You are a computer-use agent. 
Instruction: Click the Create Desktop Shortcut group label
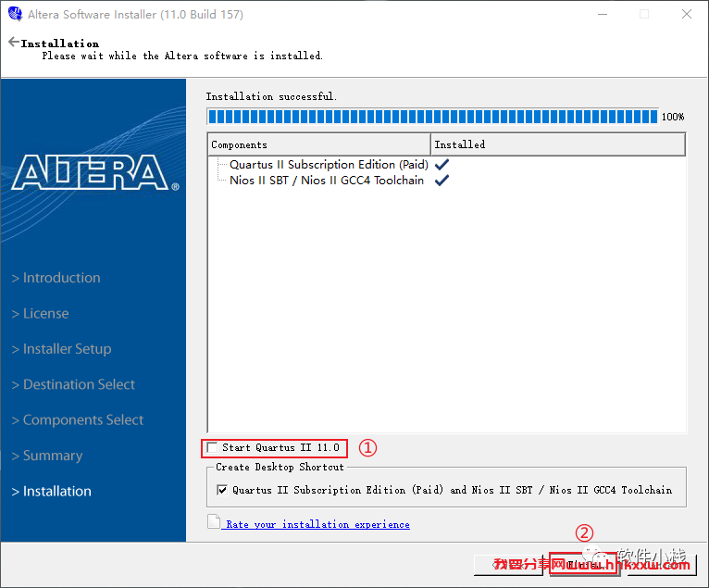point(280,467)
